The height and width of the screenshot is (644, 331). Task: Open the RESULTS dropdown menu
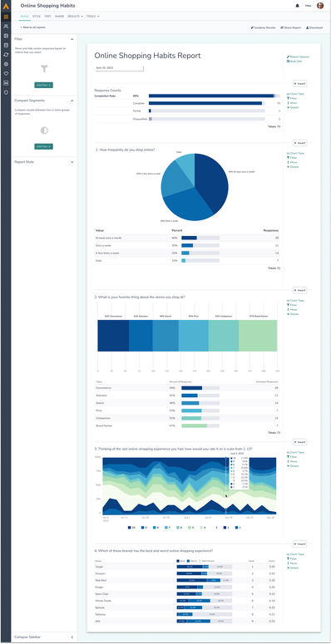pos(75,16)
